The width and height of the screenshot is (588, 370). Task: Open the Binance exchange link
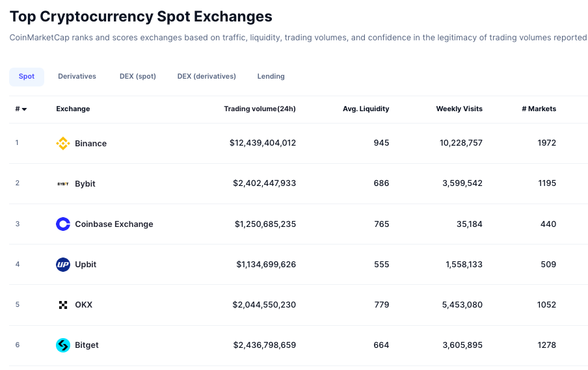click(x=91, y=143)
